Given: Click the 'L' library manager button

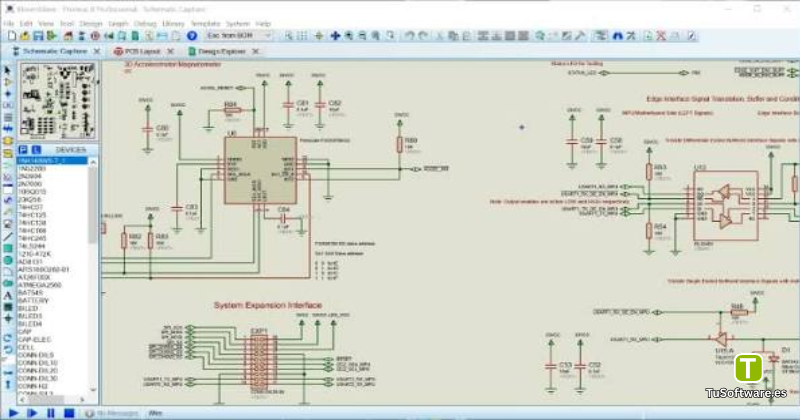Looking at the screenshot, I should click(x=36, y=150).
